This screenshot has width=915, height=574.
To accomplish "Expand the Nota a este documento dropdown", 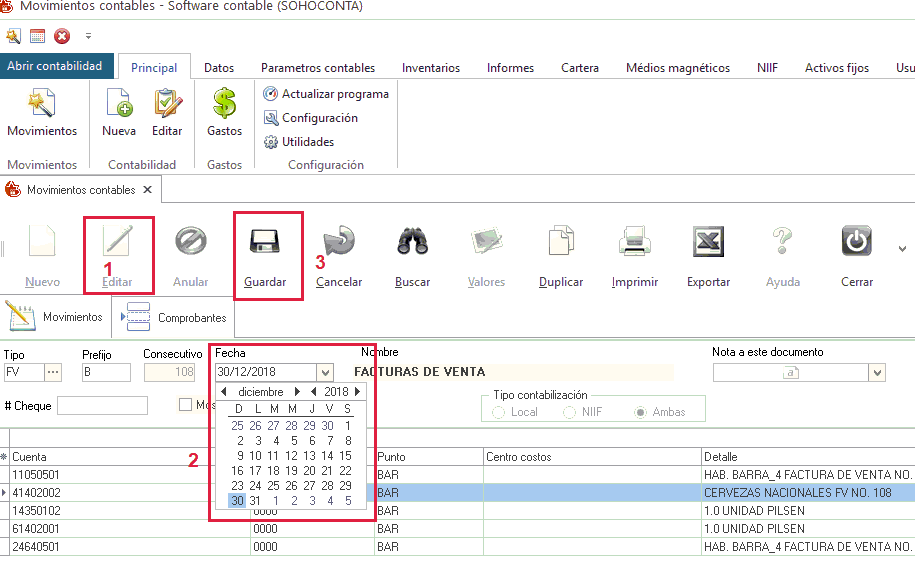I will pos(877,373).
